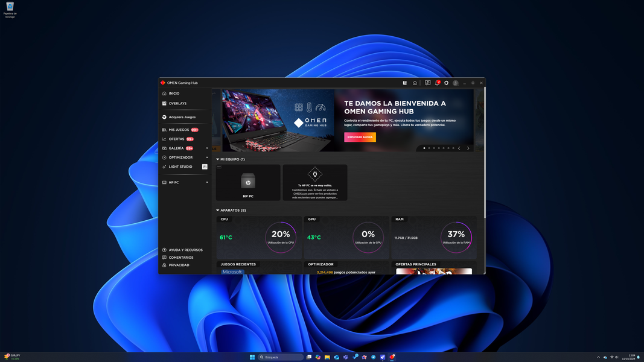Click the GPU temperature 43°C reading

coord(314,237)
